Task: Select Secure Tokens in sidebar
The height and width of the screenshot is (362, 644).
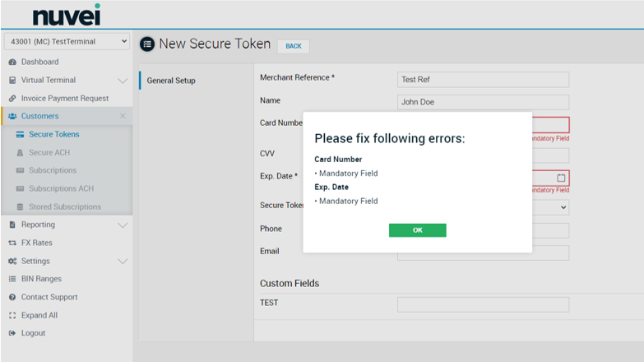Action: tap(53, 135)
